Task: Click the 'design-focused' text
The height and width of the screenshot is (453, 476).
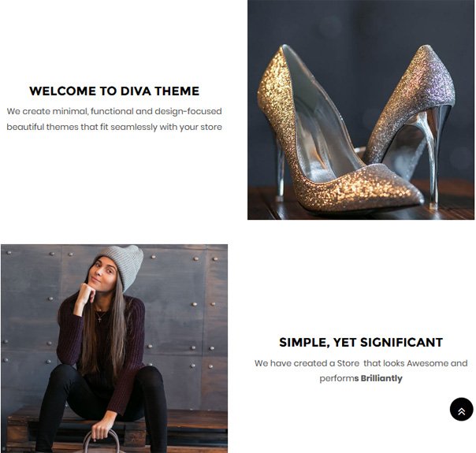Action: tap(188, 112)
